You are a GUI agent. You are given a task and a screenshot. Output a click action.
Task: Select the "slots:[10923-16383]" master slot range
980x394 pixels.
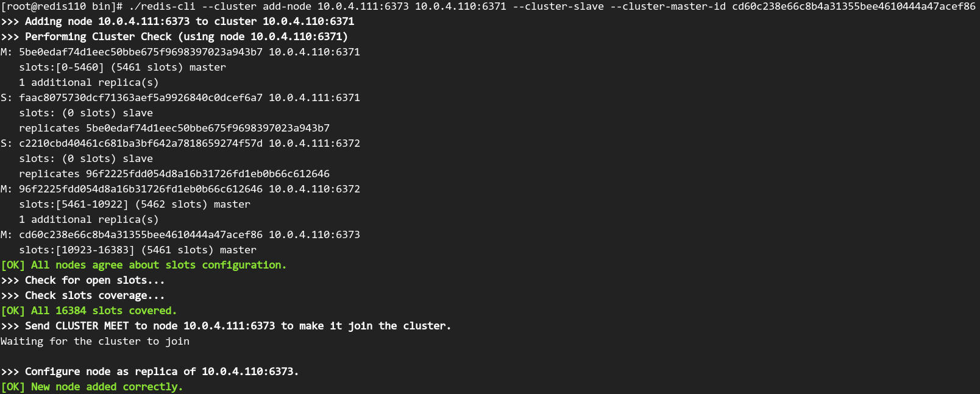coord(77,250)
